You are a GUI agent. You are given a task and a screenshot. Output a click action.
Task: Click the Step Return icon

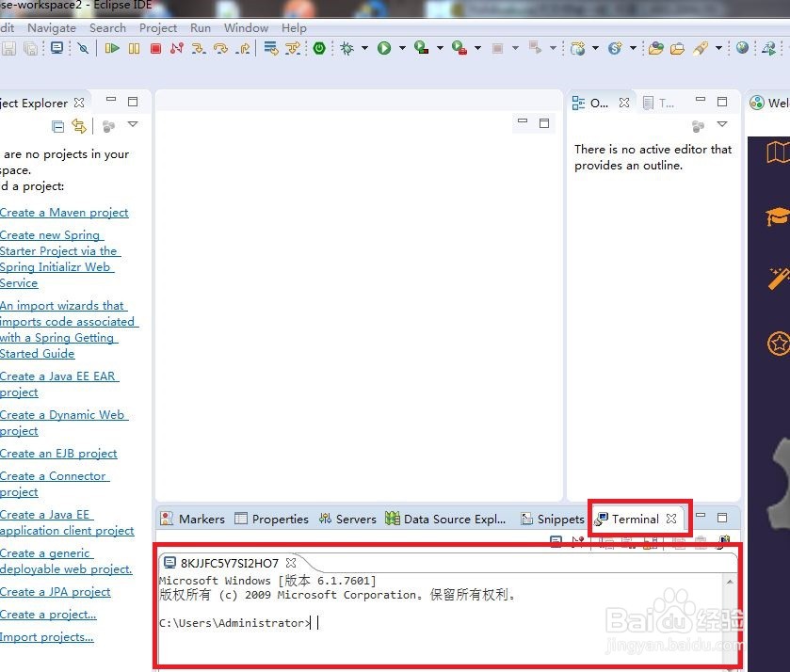[x=243, y=48]
